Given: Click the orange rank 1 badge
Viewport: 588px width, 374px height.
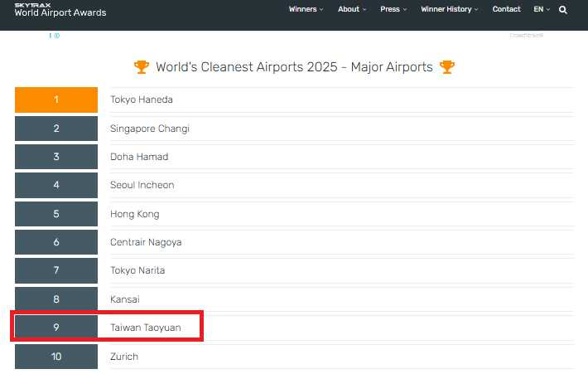Looking at the screenshot, I should point(56,100).
